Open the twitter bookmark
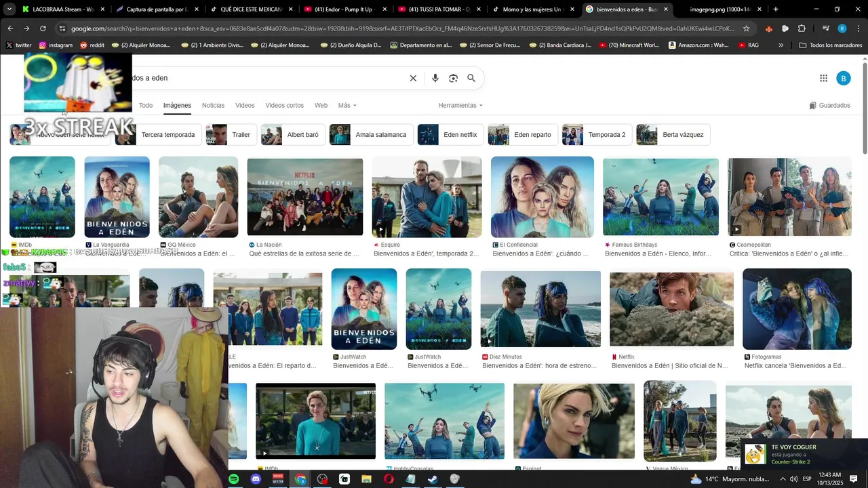 pos(18,45)
